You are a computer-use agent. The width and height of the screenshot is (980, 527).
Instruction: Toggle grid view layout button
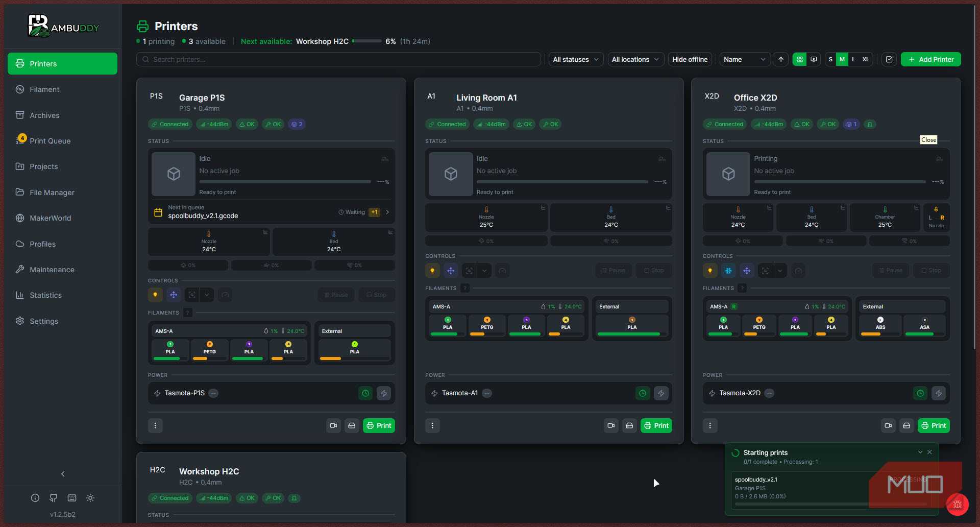click(799, 59)
